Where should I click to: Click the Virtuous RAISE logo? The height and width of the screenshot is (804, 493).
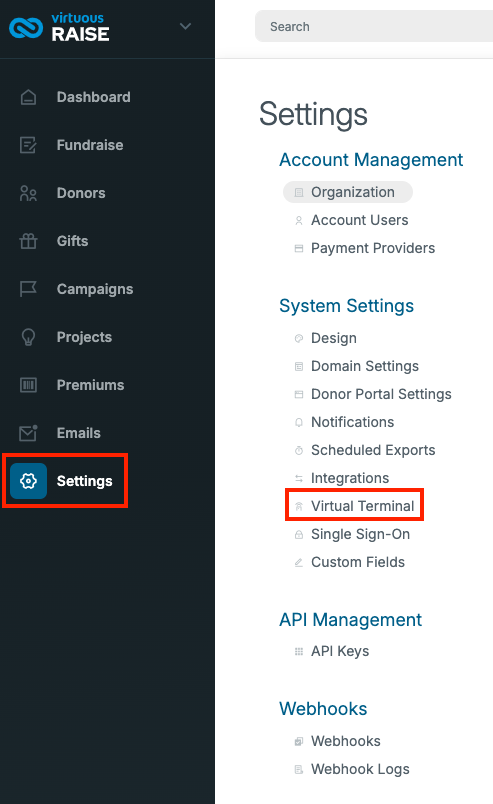[60, 27]
